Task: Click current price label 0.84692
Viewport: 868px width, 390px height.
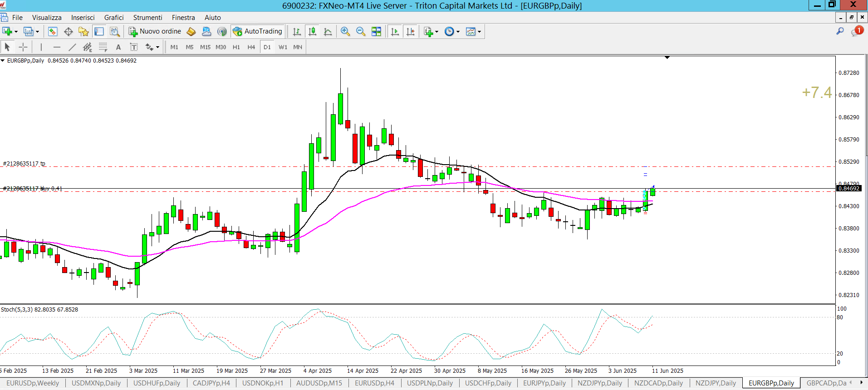Action: (848, 188)
